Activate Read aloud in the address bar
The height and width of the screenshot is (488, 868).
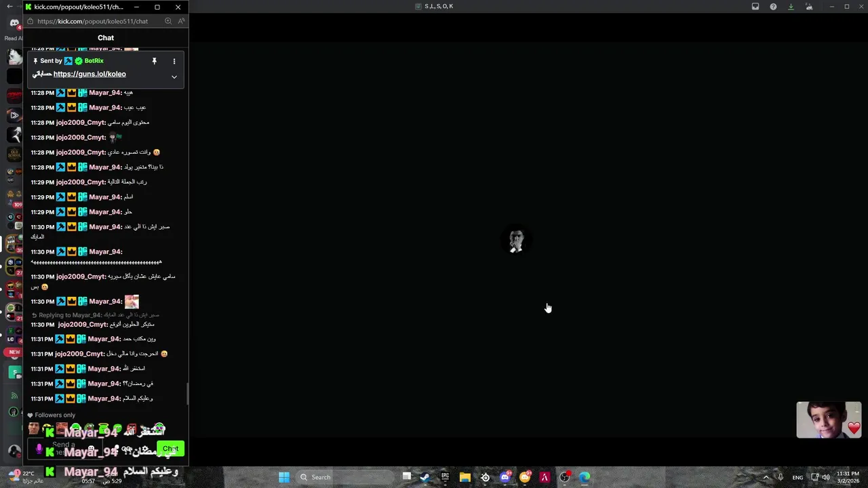pyautogui.click(x=181, y=21)
